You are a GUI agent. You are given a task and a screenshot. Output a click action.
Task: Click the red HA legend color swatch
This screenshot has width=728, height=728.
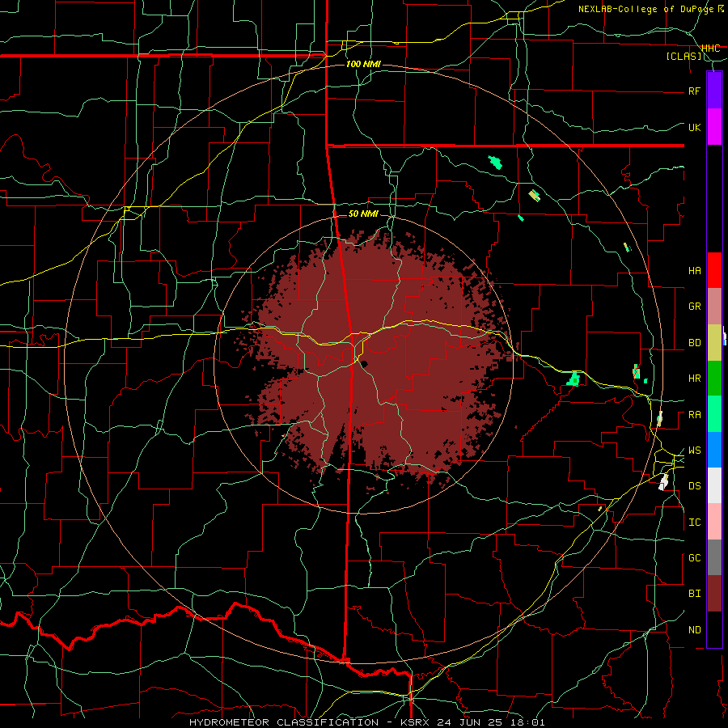coord(714,270)
